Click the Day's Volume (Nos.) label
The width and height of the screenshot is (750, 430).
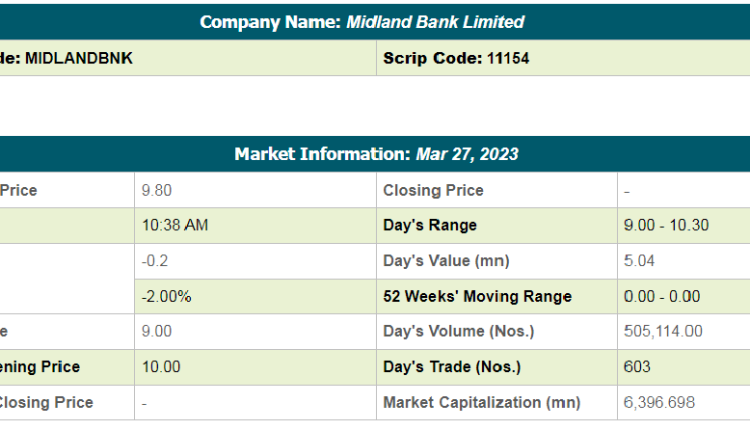[x=459, y=331]
